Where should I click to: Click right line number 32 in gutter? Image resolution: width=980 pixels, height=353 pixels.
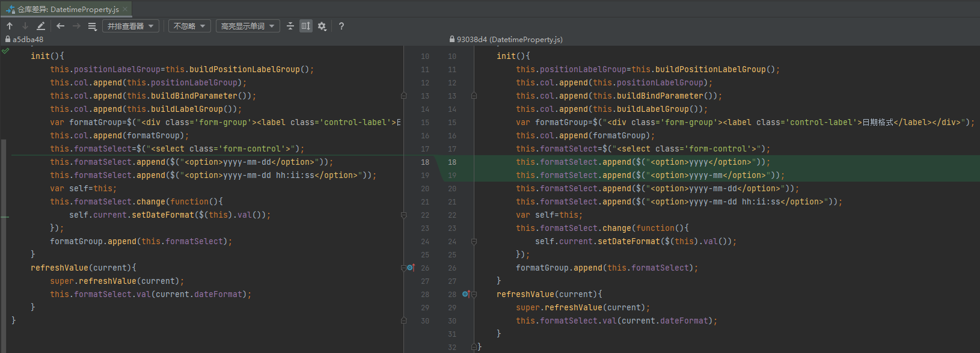(x=452, y=347)
